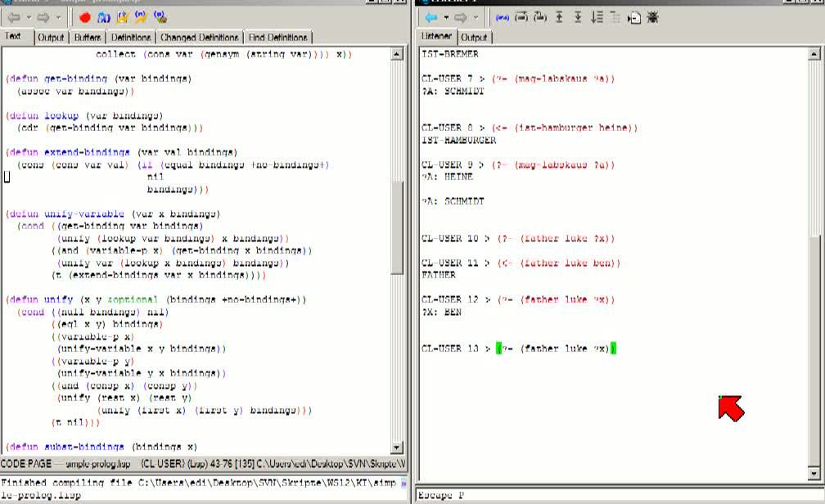This screenshot has width=825, height=504.
Task: Click the Listener scrollbar down arrow
Action: coord(814,474)
